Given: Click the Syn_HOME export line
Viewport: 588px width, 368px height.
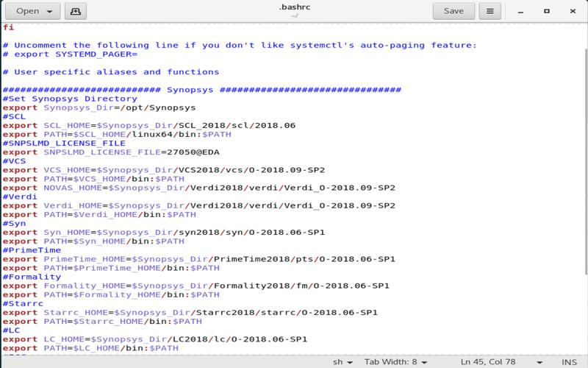Looking at the screenshot, I should coord(164,233).
